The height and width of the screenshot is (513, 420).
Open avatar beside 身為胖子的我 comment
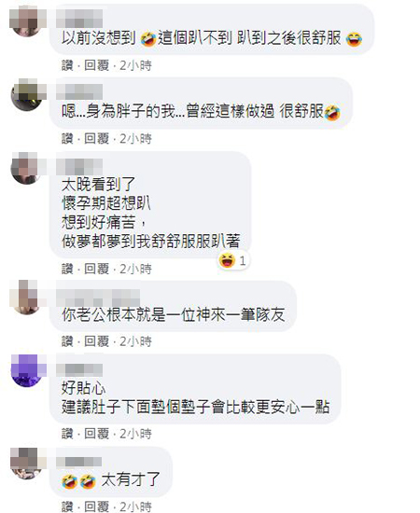[x=27, y=94]
